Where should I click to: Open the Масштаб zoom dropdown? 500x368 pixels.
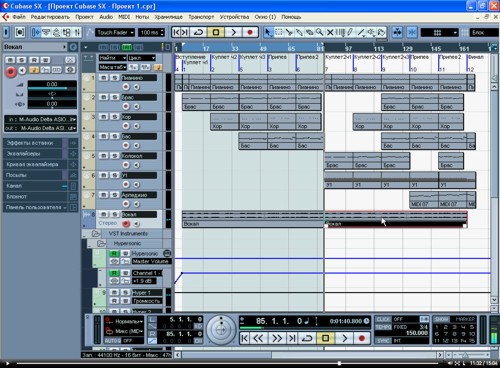113,67
